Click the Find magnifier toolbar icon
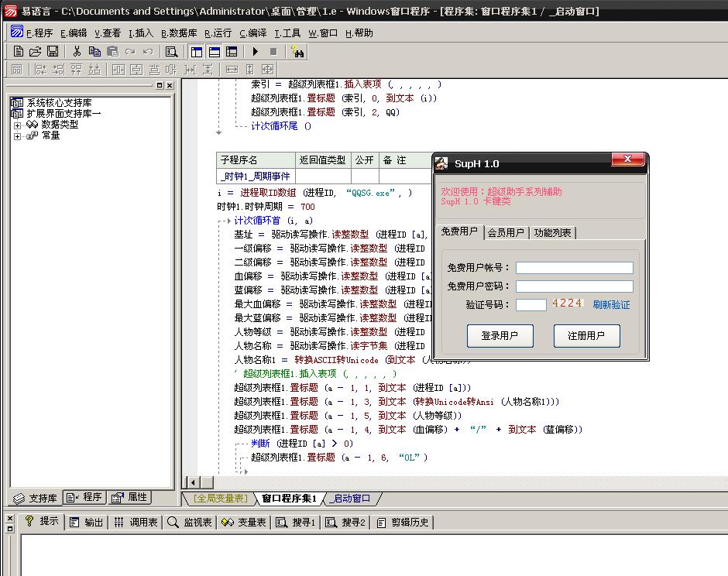Screen dimensions: 728x576 (x=171, y=52)
